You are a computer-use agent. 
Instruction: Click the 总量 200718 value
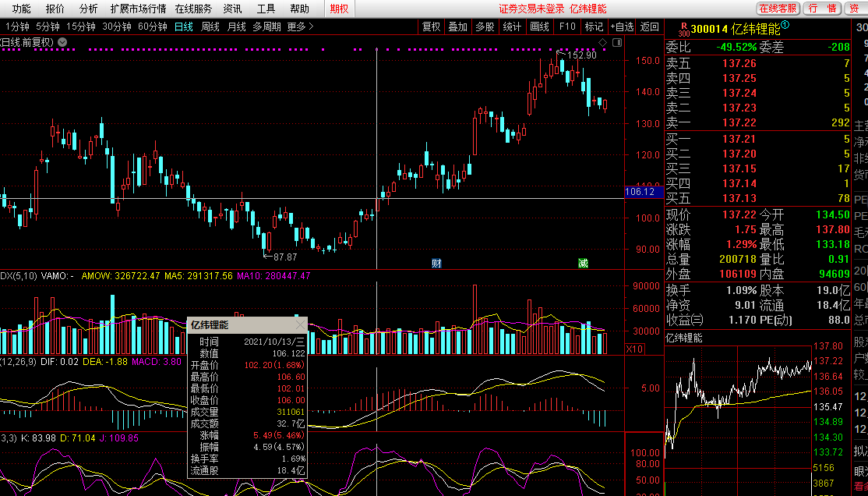738,259
